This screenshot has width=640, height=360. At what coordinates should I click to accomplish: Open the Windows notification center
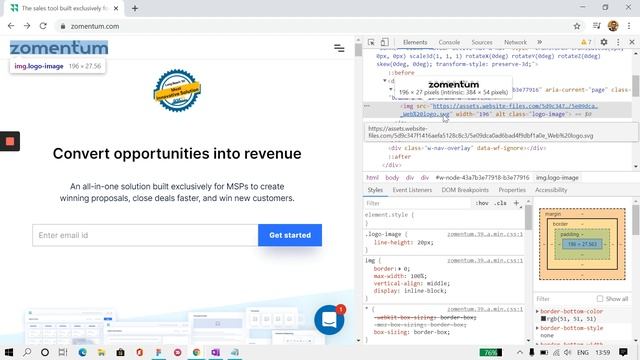tap(623, 352)
